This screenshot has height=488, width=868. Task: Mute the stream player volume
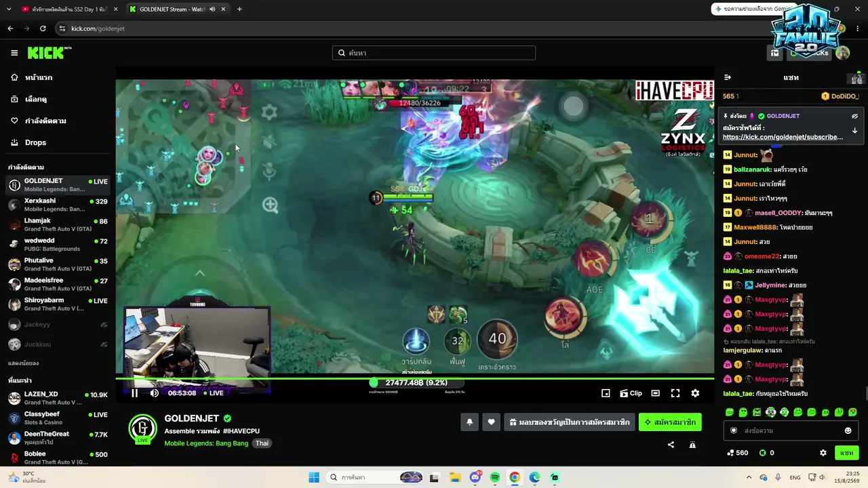coord(154,393)
